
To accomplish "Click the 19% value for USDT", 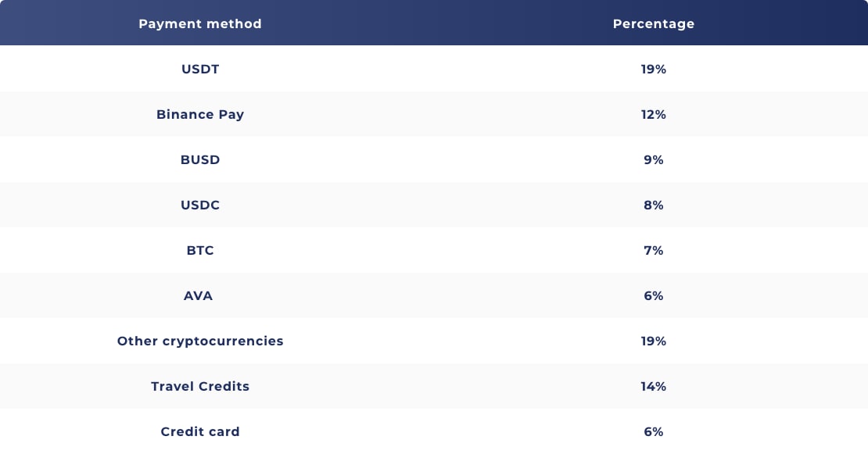I will [x=653, y=69].
